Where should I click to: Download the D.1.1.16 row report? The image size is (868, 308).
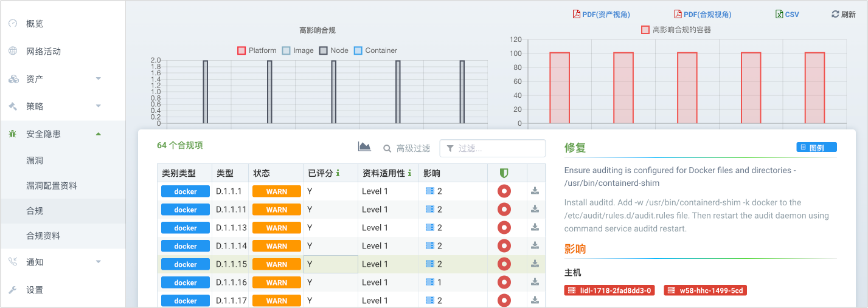535,282
